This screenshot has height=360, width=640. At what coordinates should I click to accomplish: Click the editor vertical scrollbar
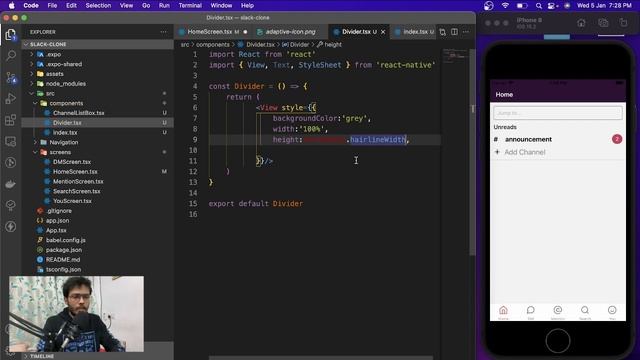473,152
